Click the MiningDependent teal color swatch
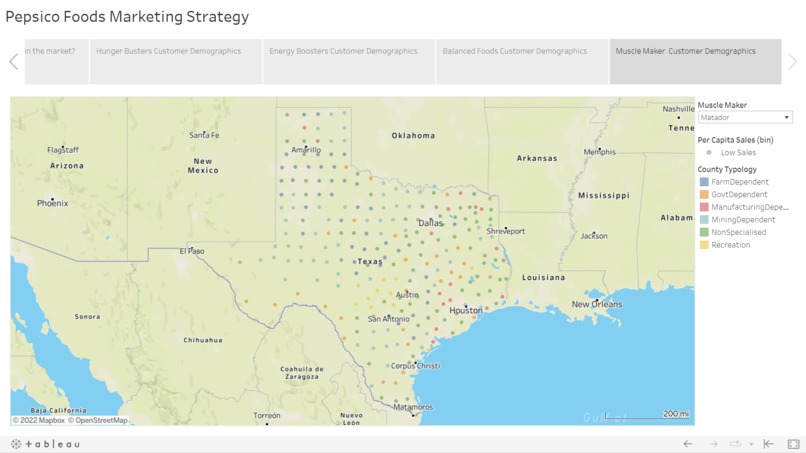The width and height of the screenshot is (806, 453). click(x=704, y=220)
